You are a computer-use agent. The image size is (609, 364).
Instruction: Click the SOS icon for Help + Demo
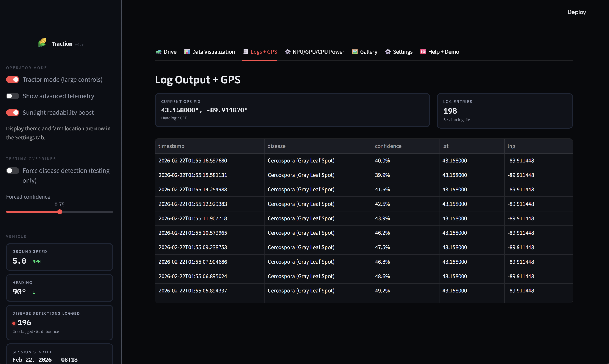point(423,52)
